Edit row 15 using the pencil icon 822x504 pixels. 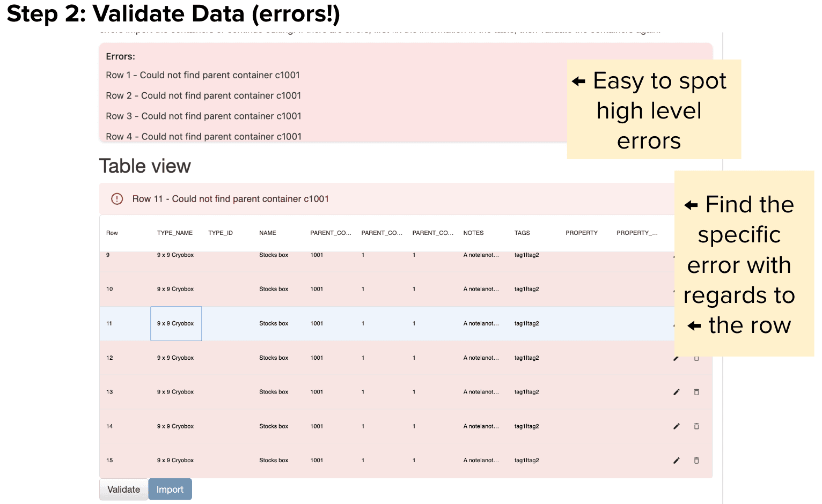676,461
